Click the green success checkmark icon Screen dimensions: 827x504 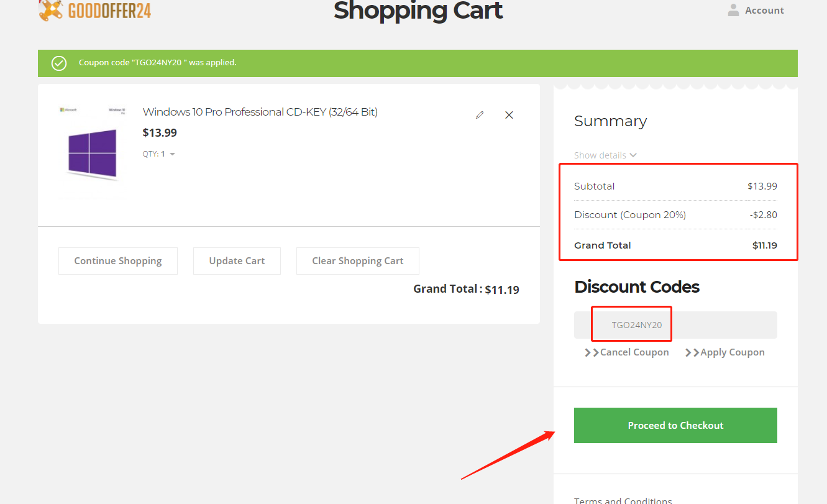(x=59, y=63)
